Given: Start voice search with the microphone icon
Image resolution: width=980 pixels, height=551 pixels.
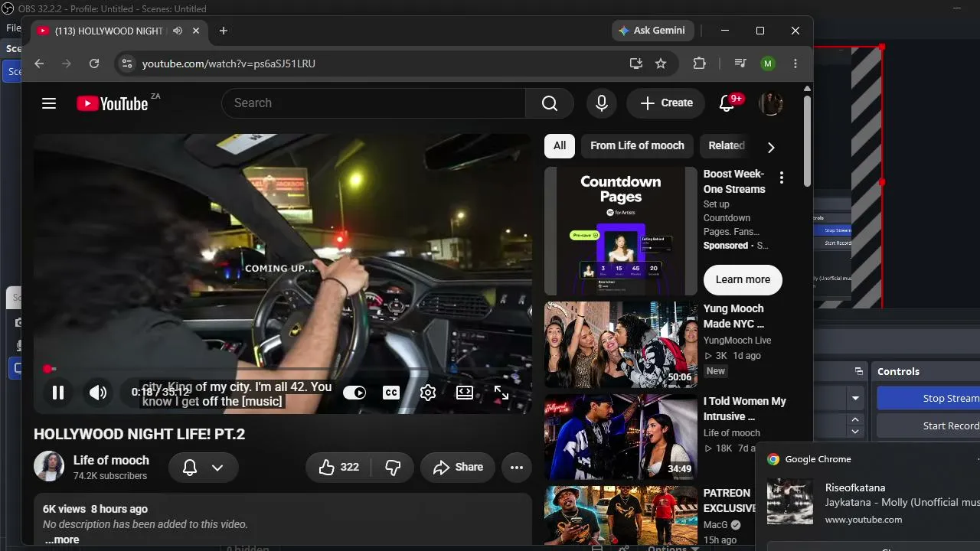Looking at the screenshot, I should pos(602,103).
